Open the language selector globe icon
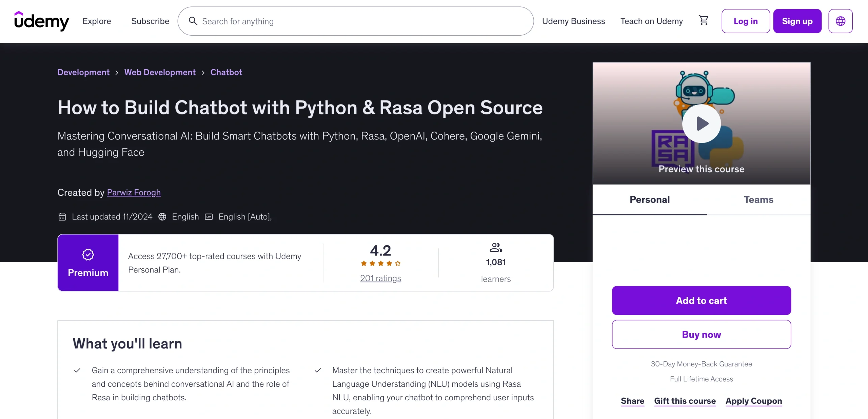Viewport: 868px width, 419px height. [x=841, y=21]
